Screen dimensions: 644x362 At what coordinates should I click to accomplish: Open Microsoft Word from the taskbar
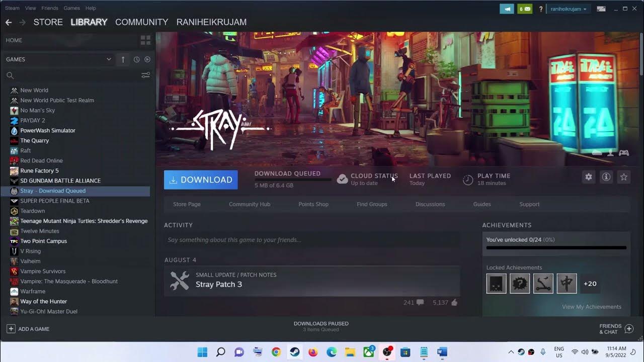[x=442, y=352]
